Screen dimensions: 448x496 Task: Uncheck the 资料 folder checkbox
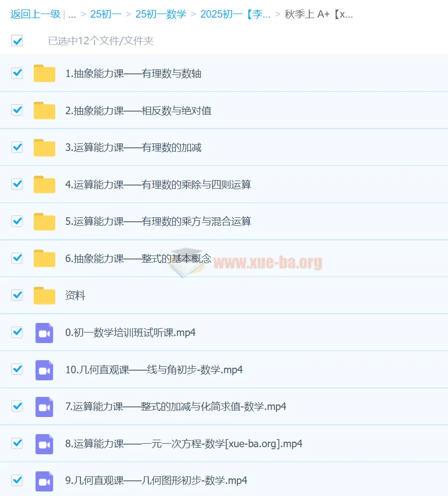pos(17,295)
